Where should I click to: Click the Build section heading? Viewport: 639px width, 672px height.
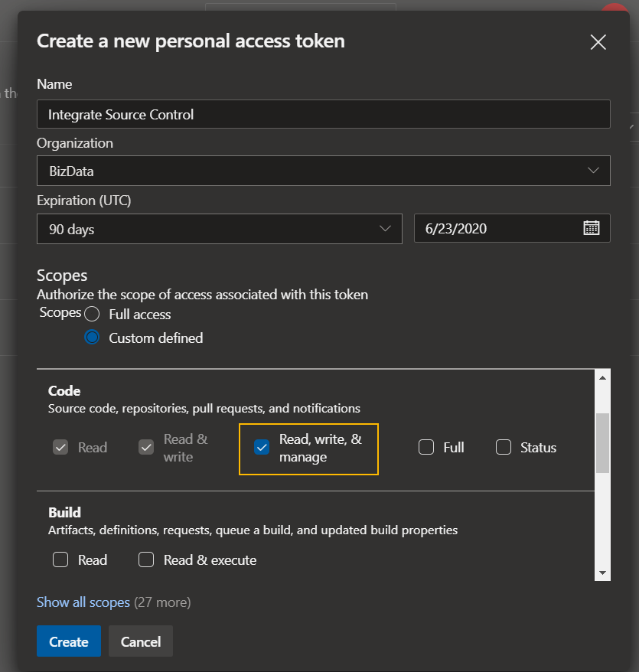click(x=65, y=513)
